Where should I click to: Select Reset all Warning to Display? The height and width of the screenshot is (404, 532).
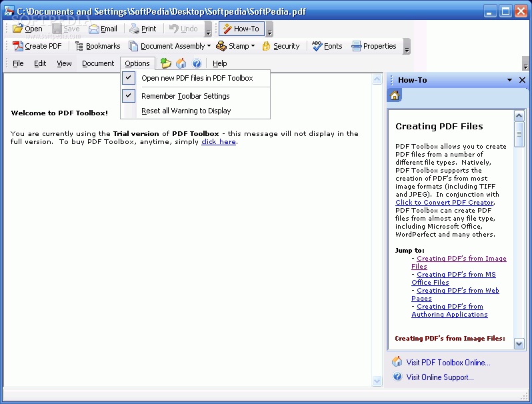pos(195,111)
